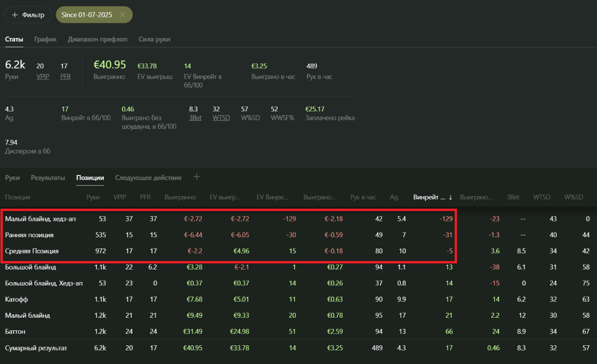Switch to the Руки lower tab

tap(13, 178)
